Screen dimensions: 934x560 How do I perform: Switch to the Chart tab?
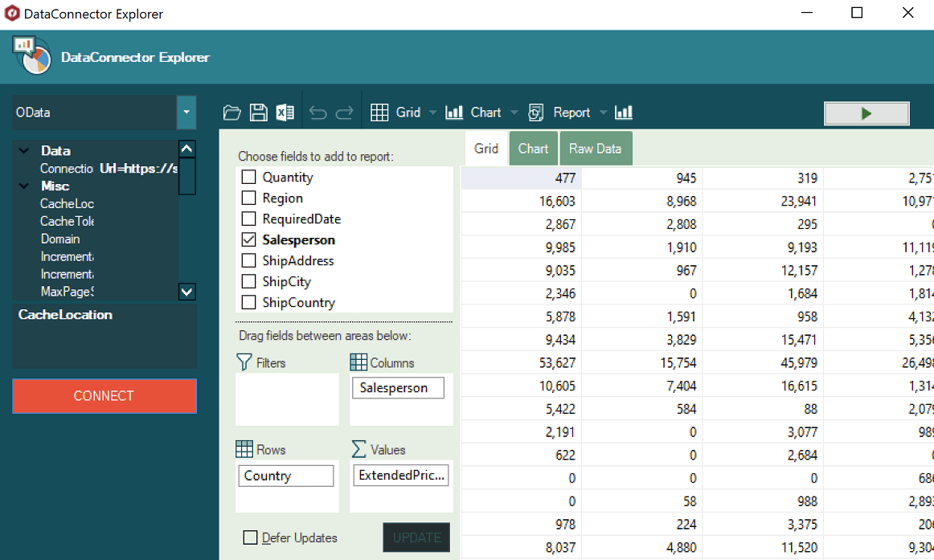click(533, 148)
